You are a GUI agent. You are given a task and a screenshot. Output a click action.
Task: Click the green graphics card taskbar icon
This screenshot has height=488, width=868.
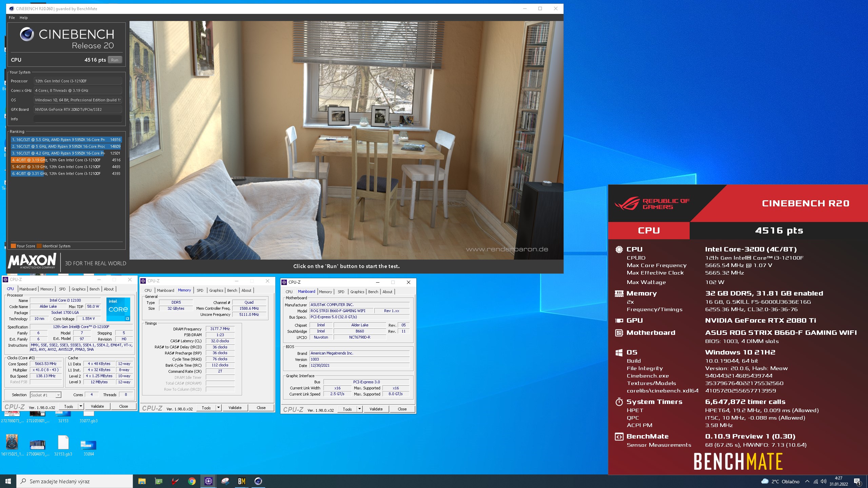(158, 481)
